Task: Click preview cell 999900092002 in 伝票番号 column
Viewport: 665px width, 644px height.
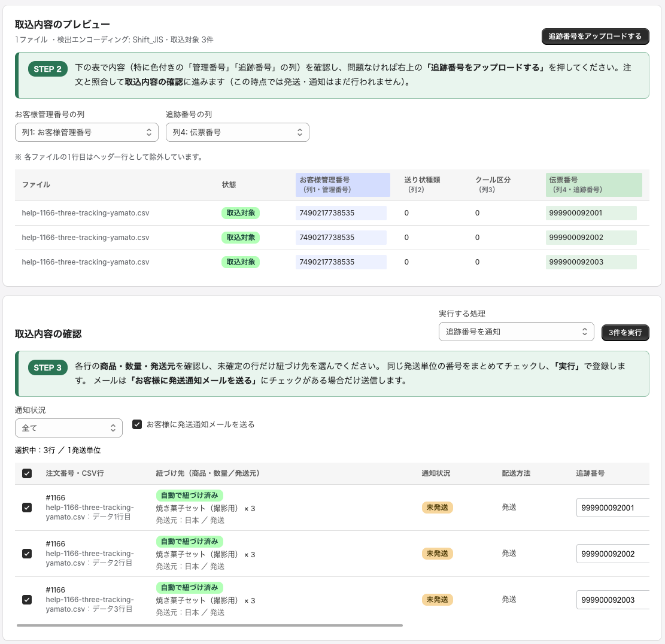Action: click(x=591, y=238)
